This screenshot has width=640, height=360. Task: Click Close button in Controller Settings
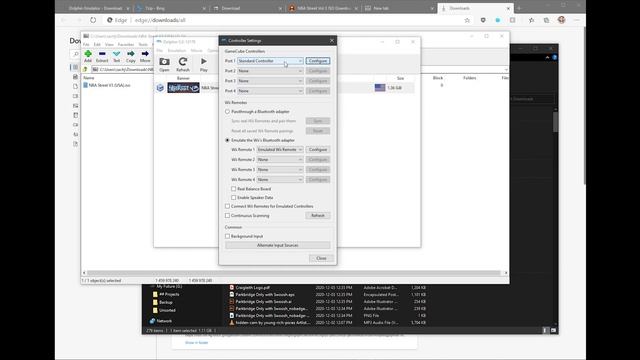coord(321,258)
